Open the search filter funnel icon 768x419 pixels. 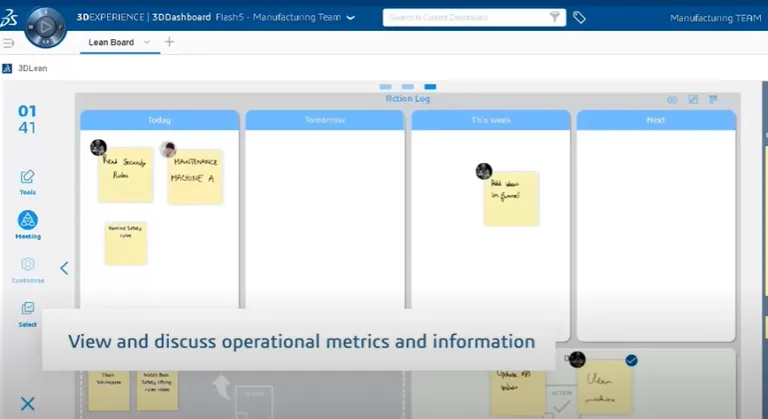[554, 17]
